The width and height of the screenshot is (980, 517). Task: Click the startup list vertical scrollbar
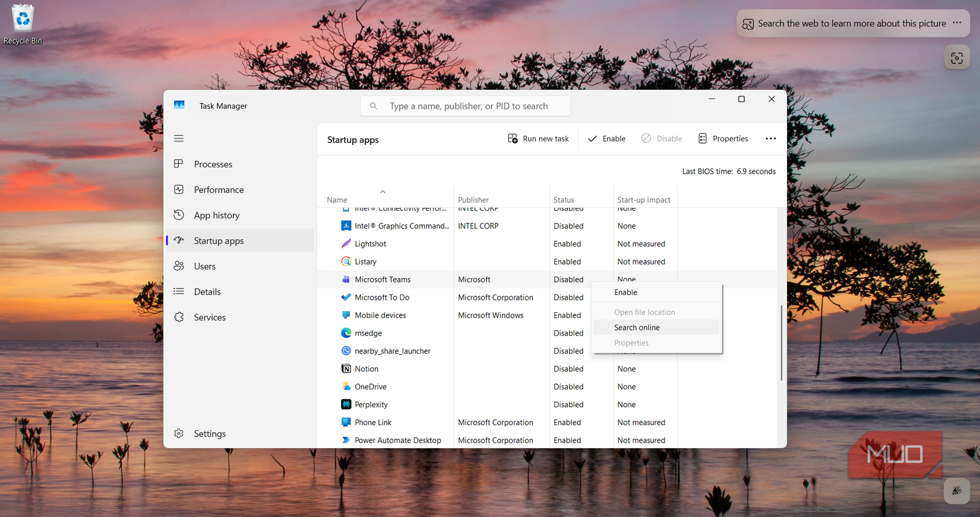(x=781, y=342)
